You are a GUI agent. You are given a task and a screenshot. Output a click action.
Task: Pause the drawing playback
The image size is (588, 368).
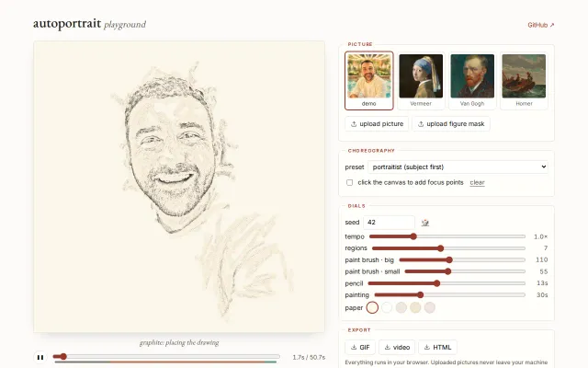click(40, 357)
